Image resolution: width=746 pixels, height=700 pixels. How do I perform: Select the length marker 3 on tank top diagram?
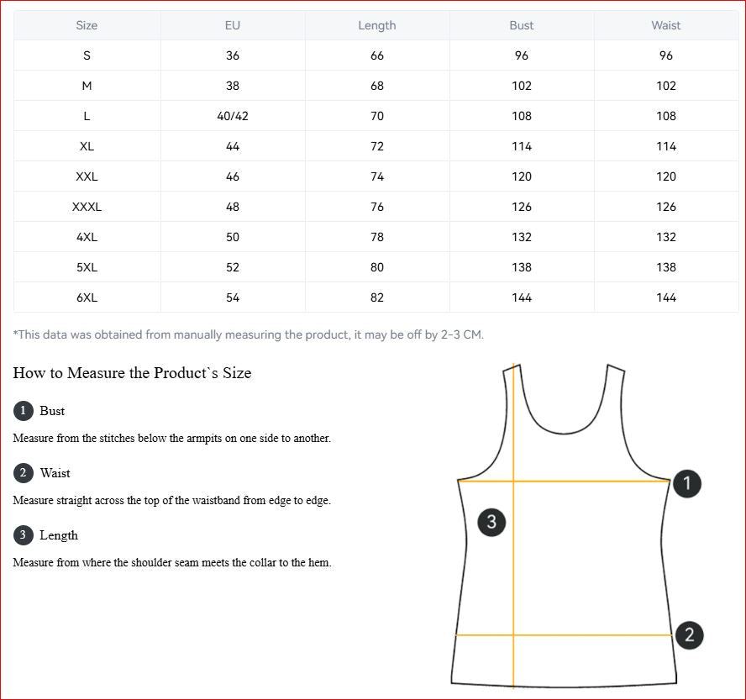click(491, 522)
